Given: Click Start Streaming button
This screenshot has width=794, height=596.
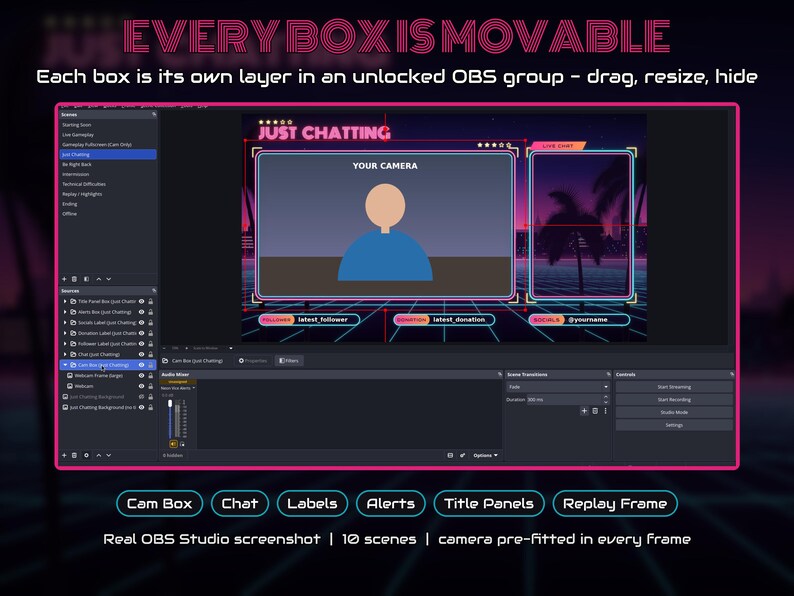Looking at the screenshot, I should tap(674, 387).
